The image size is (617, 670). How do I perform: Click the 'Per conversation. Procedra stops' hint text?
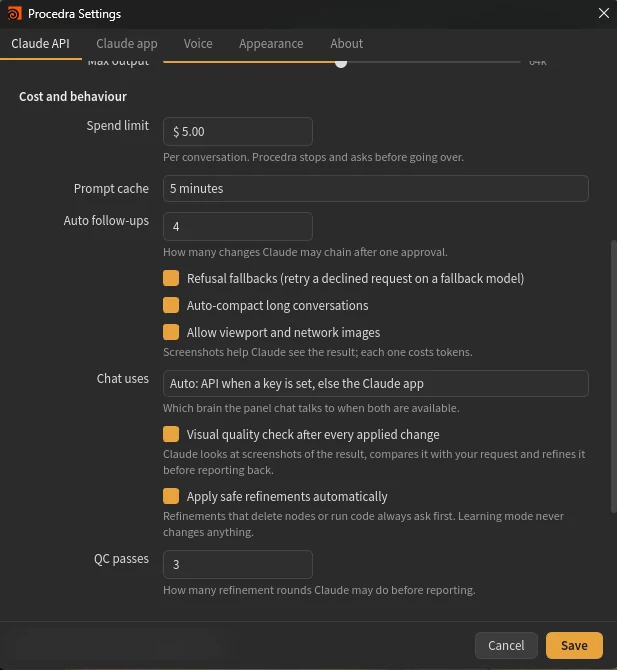click(313, 157)
